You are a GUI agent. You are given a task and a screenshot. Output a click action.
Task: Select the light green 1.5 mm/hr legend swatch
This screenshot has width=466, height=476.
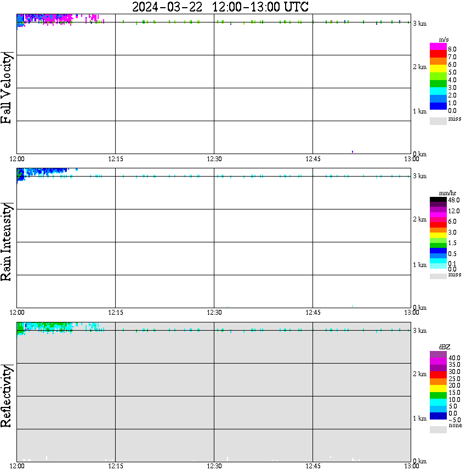coord(438,240)
